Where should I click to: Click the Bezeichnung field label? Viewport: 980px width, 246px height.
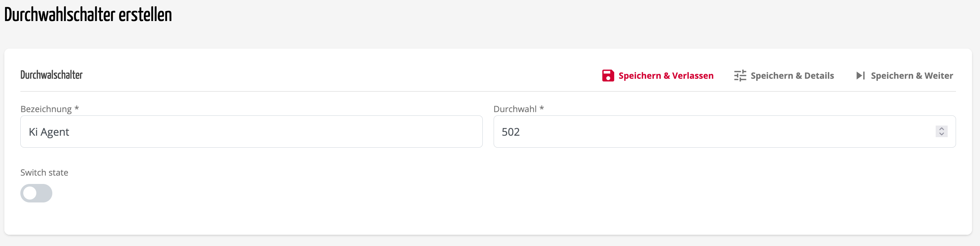pos(46,109)
